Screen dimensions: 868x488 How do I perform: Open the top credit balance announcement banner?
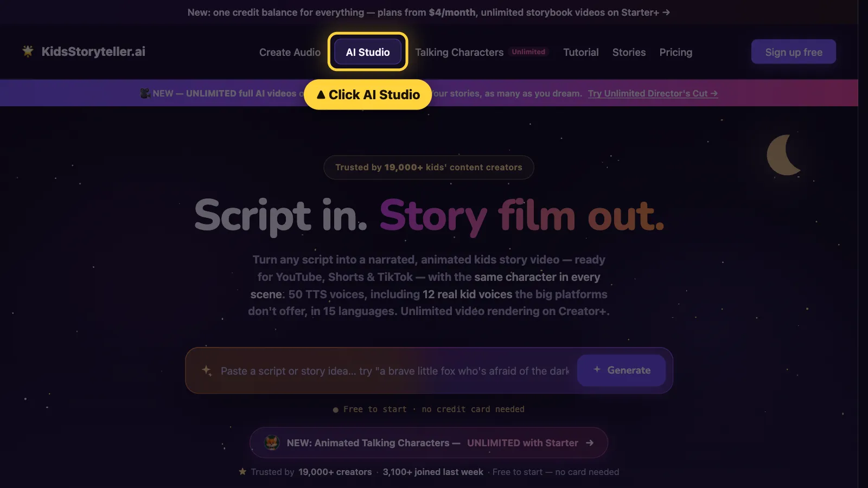click(x=429, y=12)
